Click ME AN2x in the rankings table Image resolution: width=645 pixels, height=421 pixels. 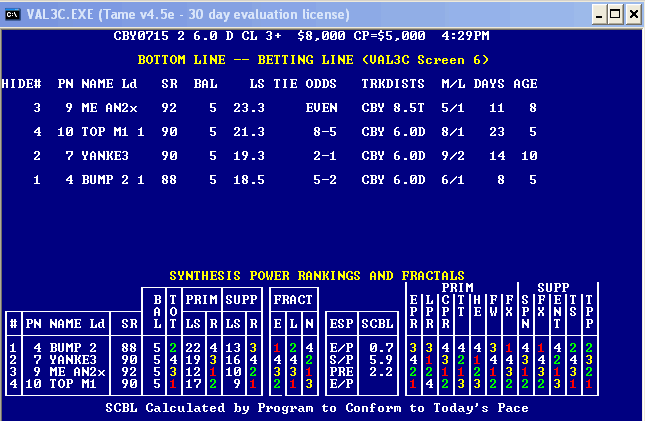(77, 372)
